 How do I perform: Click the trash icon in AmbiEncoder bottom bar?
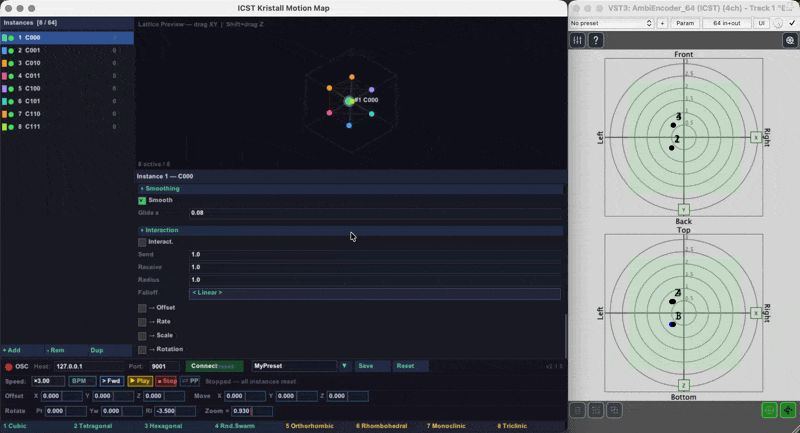(578, 410)
